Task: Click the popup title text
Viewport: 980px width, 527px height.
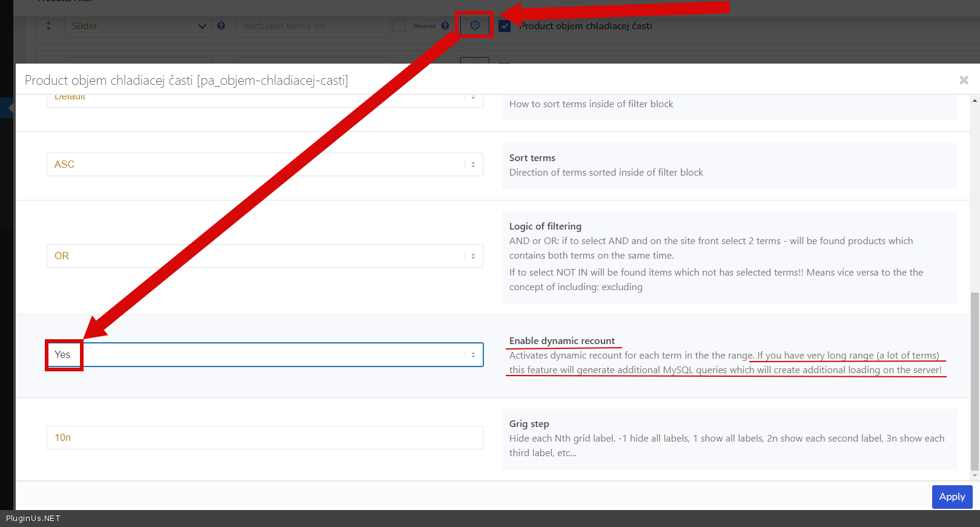Action: coord(186,81)
